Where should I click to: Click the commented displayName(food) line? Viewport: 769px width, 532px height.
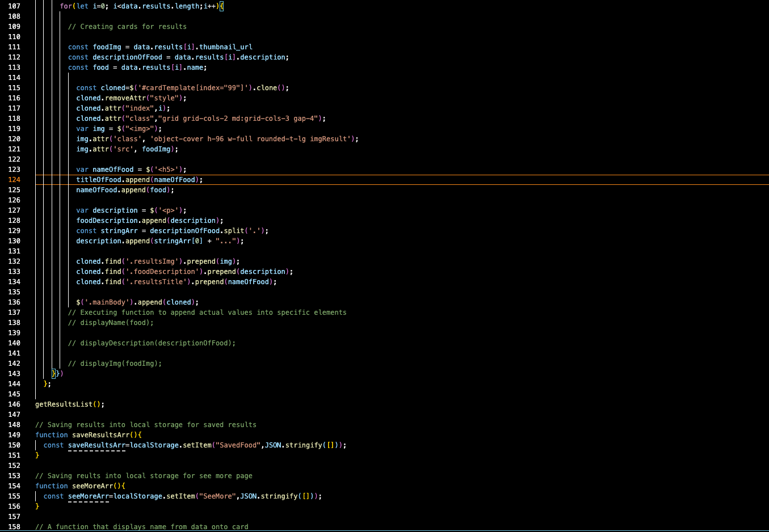point(111,322)
